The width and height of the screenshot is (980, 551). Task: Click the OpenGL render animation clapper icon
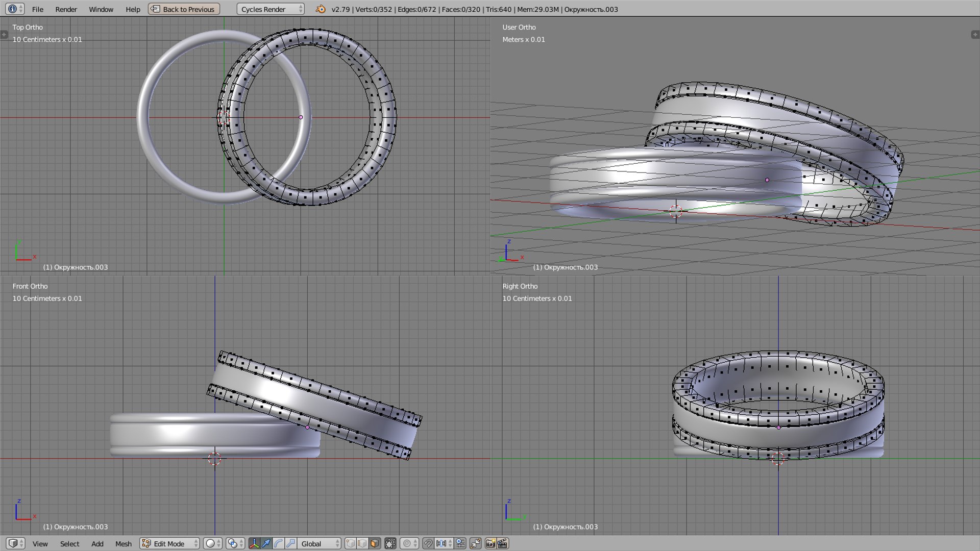click(503, 543)
